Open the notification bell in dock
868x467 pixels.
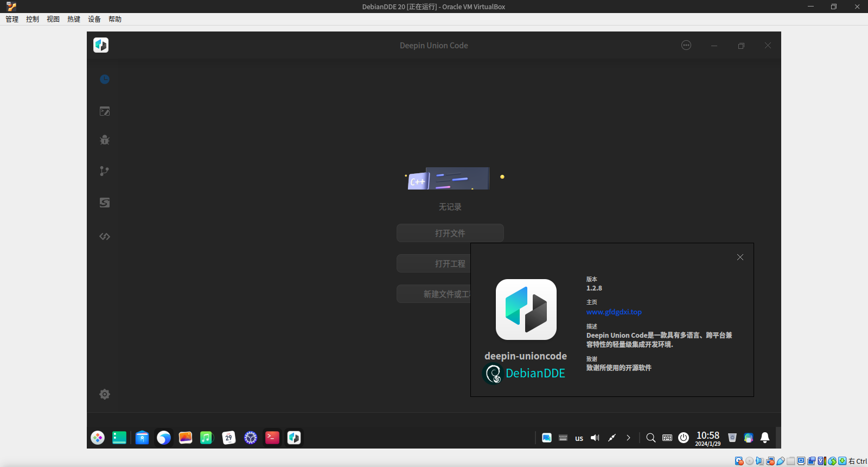pos(765,438)
